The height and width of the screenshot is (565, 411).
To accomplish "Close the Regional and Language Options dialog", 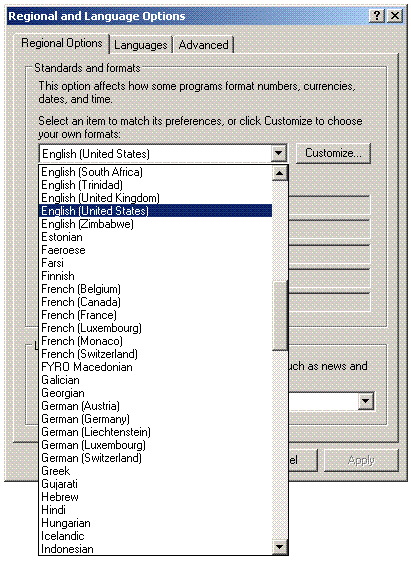I will point(395,16).
